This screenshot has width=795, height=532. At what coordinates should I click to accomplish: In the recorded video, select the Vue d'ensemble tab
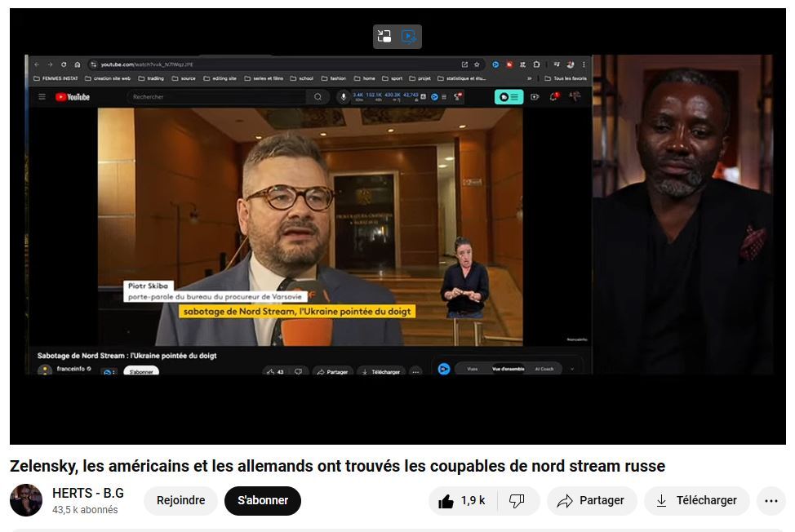point(508,369)
